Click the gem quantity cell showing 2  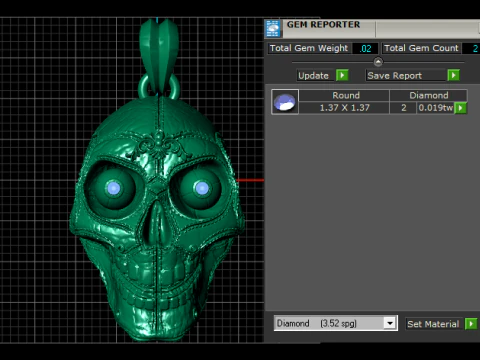click(403, 108)
